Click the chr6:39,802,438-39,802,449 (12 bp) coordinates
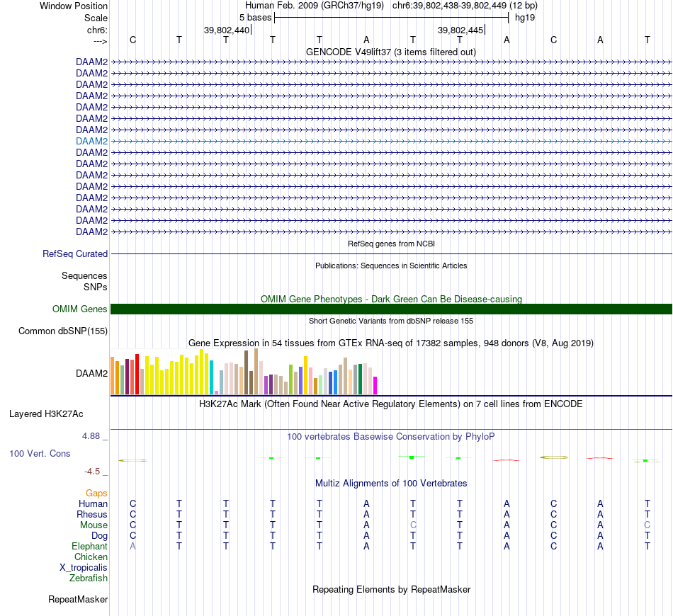The height and width of the screenshot is (616, 673). tap(465, 6)
